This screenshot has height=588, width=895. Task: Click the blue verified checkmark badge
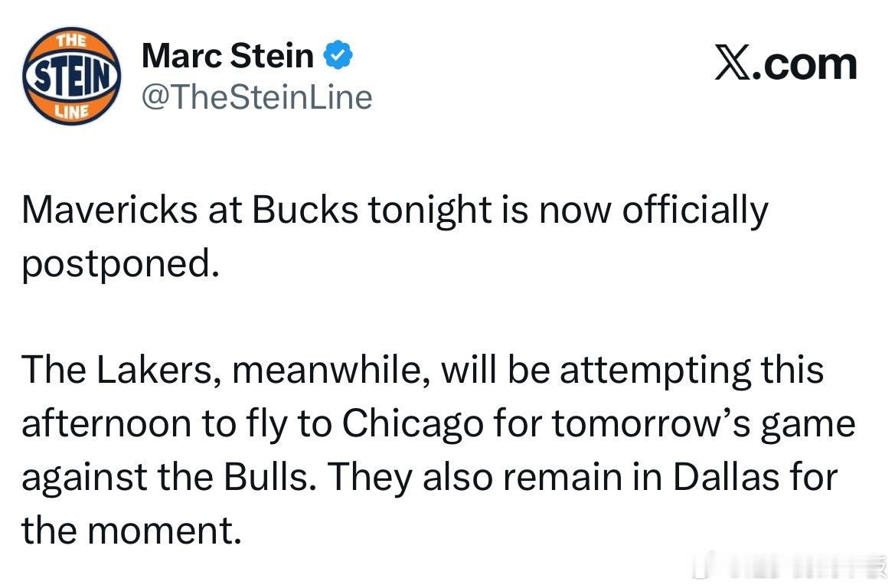(x=338, y=55)
